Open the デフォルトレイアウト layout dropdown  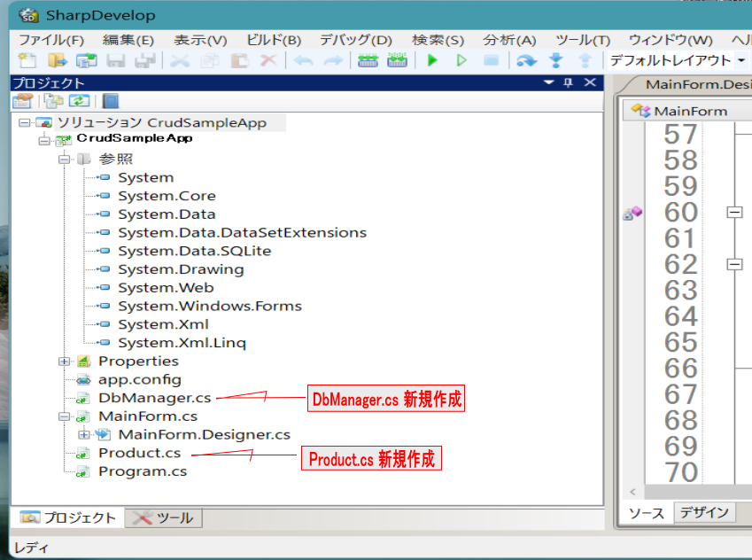(x=740, y=61)
